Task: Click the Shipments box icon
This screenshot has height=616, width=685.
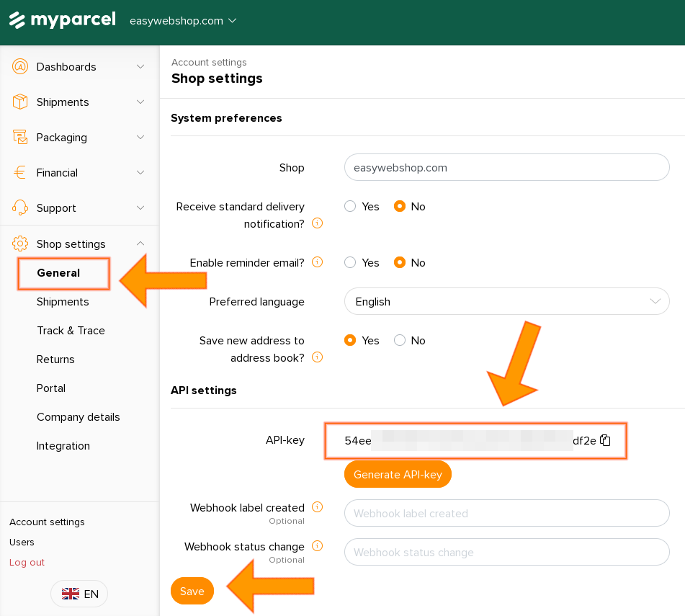Action: (20, 102)
